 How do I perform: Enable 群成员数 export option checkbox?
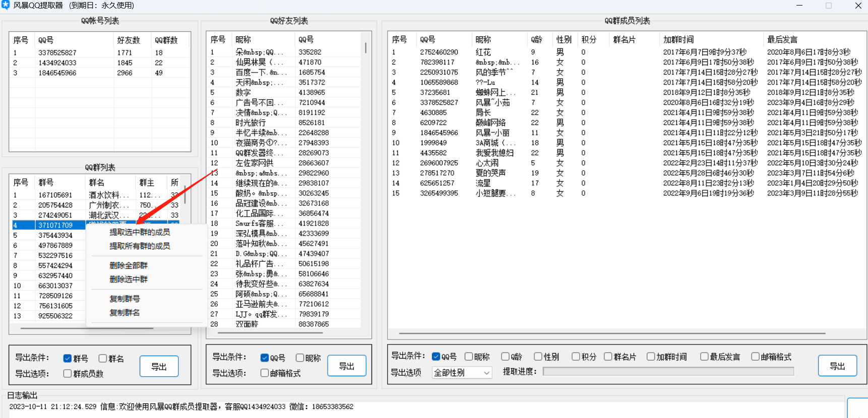coord(67,374)
